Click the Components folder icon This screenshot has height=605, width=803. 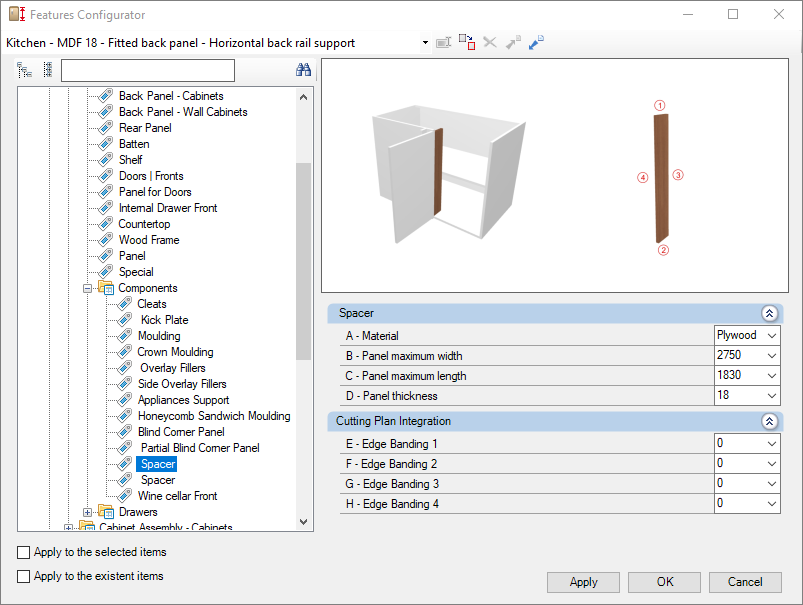point(106,288)
